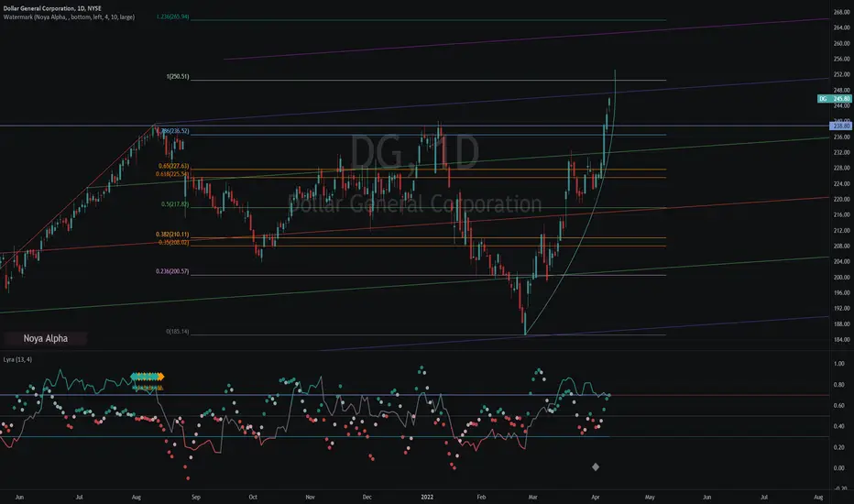This screenshot has width=854, height=504.
Task: Click the Dec label on time axis
Action: pyautogui.click(x=367, y=497)
